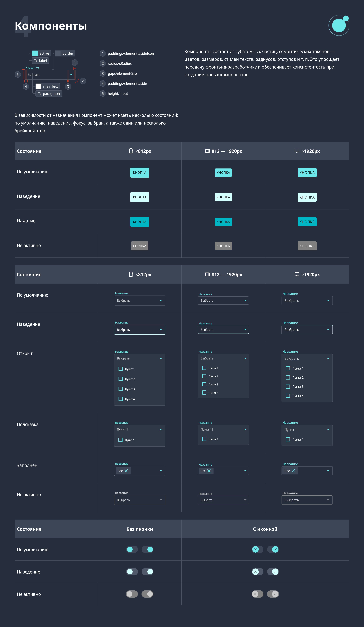Screen dimensions: 364x627
Task: Click the turquoise 'active' color swatch
Action: pyautogui.click(x=35, y=53)
